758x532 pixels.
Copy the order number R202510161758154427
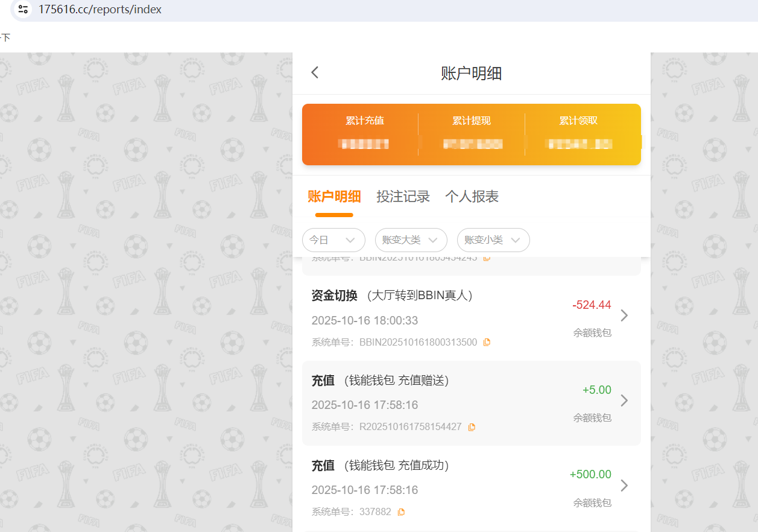pyautogui.click(x=471, y=426)
